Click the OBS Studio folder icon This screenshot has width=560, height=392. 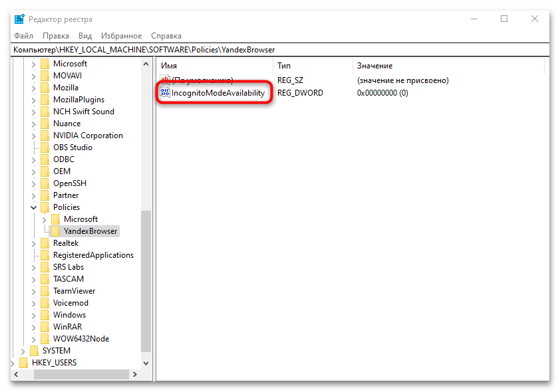pyautogui.click(x=45, y=147)
